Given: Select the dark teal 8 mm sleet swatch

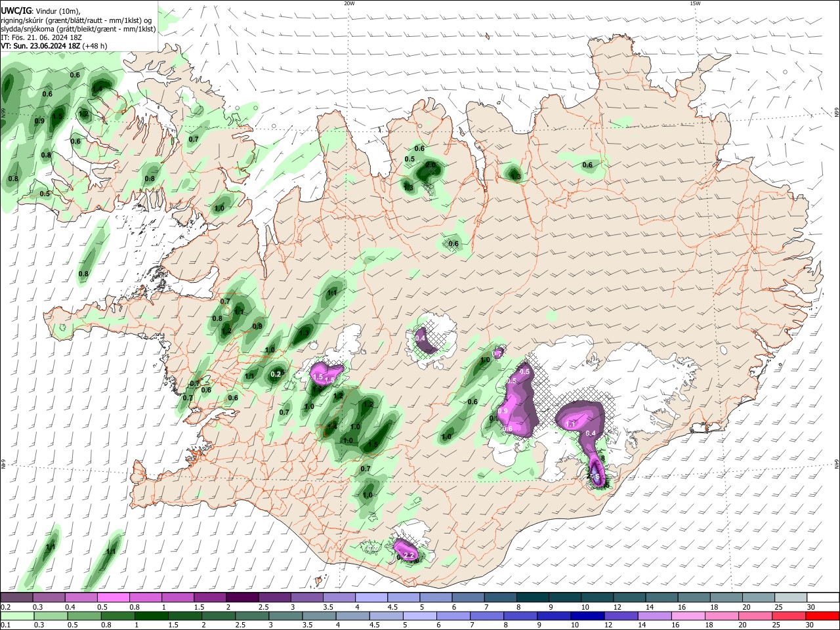Looking at the screenshot, I should 533,598.
